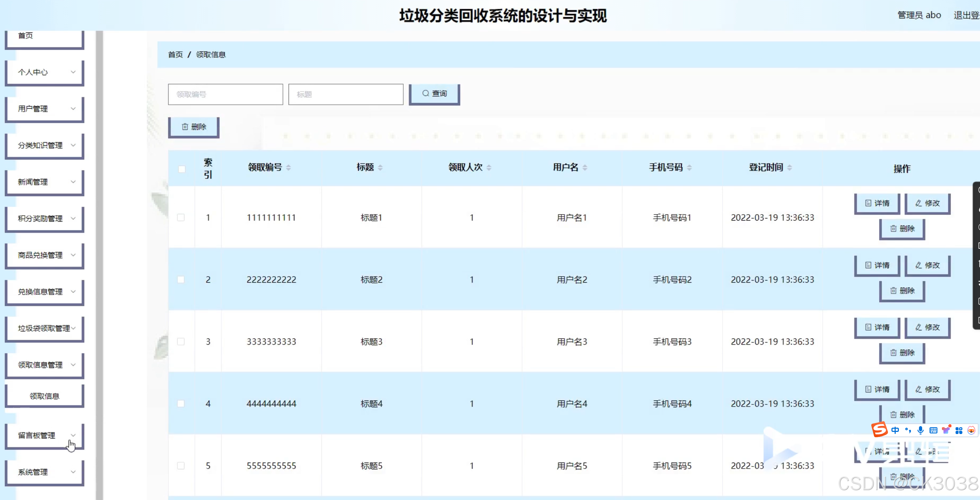Click the Sogou toolbox grid icon
The width and height of the screenshot is (980, 500).
click(x=959, y=430)
